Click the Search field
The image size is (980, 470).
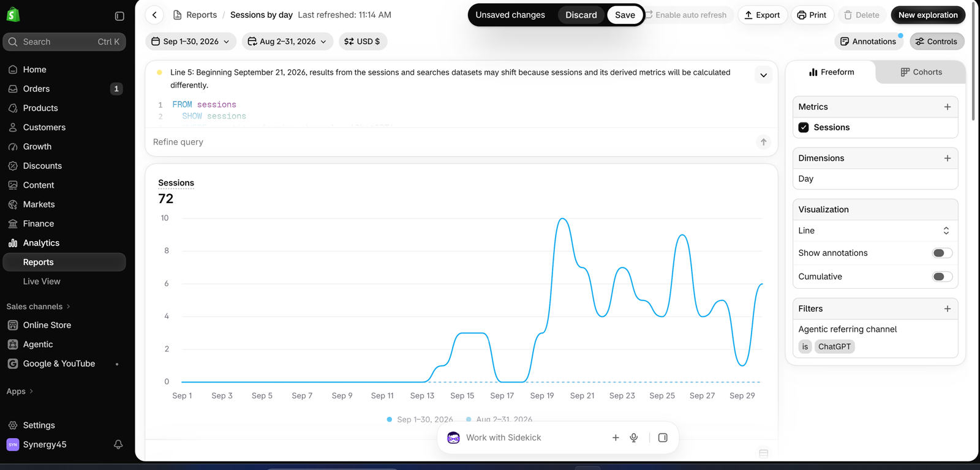pyautogui.click(x=64, y=42)
